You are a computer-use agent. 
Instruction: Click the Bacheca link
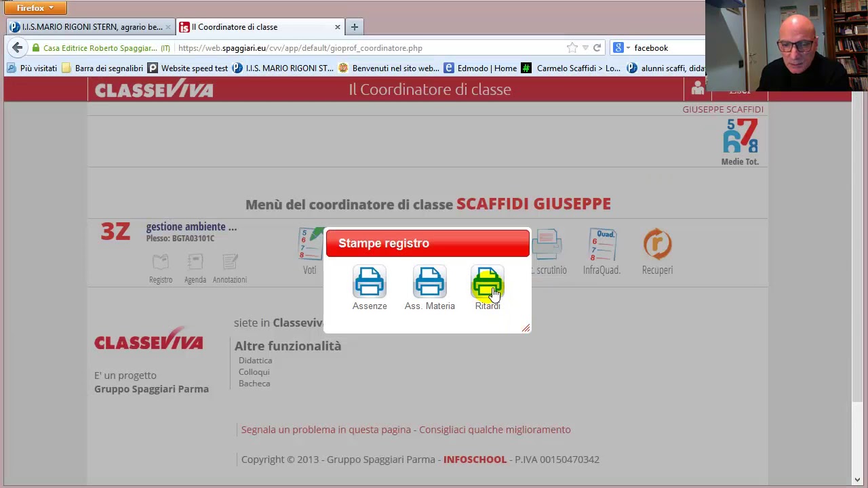pyautogui.click(x=254, y=384)
